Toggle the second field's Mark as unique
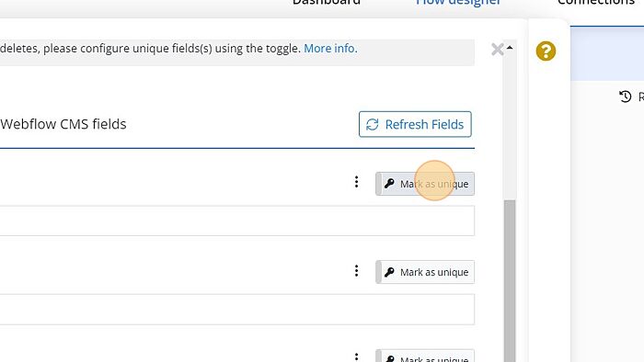This screenshot has height=362, width=644. pyautogui.click(x=425, y=272)
